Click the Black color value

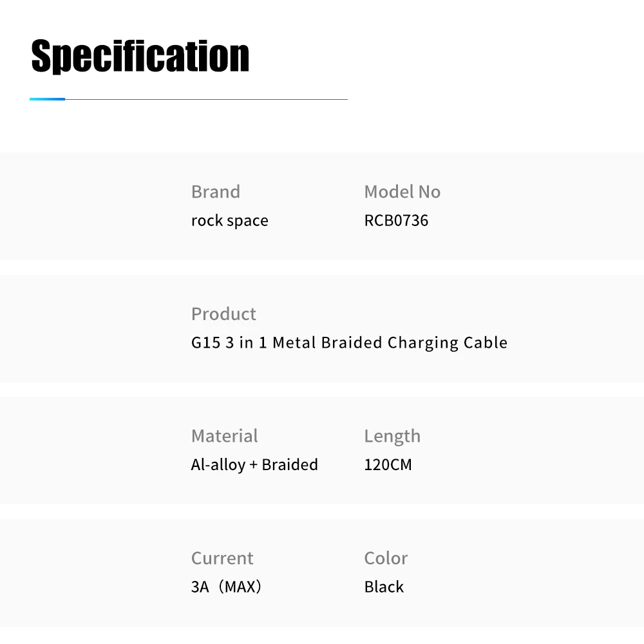click(x=384, y=587)
